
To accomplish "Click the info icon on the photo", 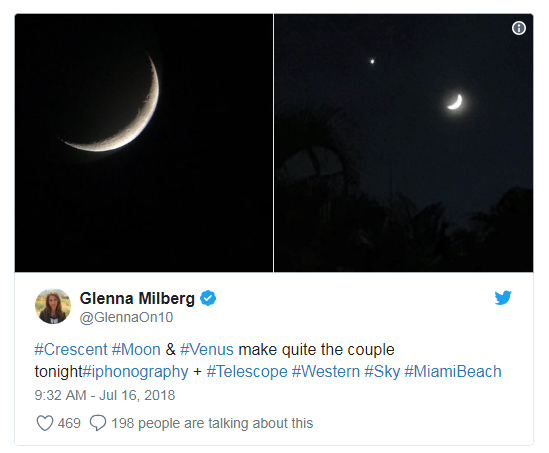I will point(519,28).
